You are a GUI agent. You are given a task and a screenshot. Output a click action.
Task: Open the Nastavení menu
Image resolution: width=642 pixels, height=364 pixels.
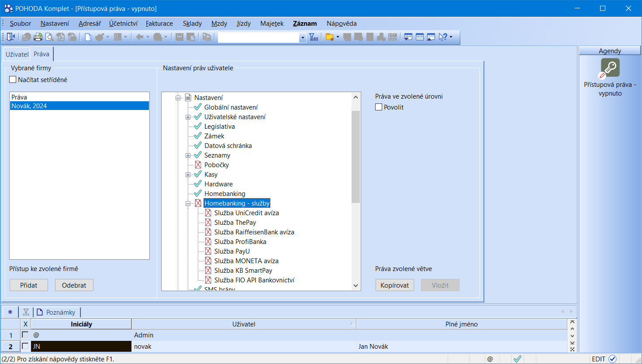tap(55, 24)
